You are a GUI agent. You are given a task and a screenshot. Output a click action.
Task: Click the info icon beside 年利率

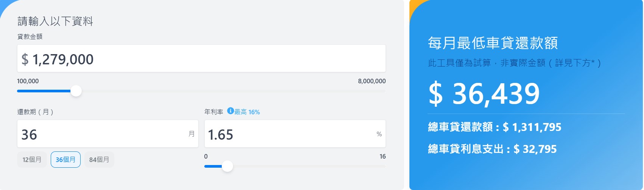[x=230, y=111]
